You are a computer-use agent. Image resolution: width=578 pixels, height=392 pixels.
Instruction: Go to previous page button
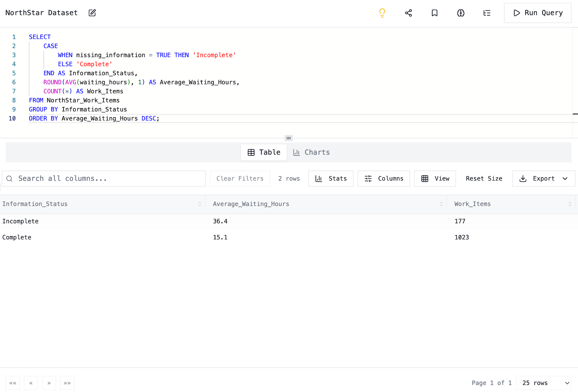point(31,383)
